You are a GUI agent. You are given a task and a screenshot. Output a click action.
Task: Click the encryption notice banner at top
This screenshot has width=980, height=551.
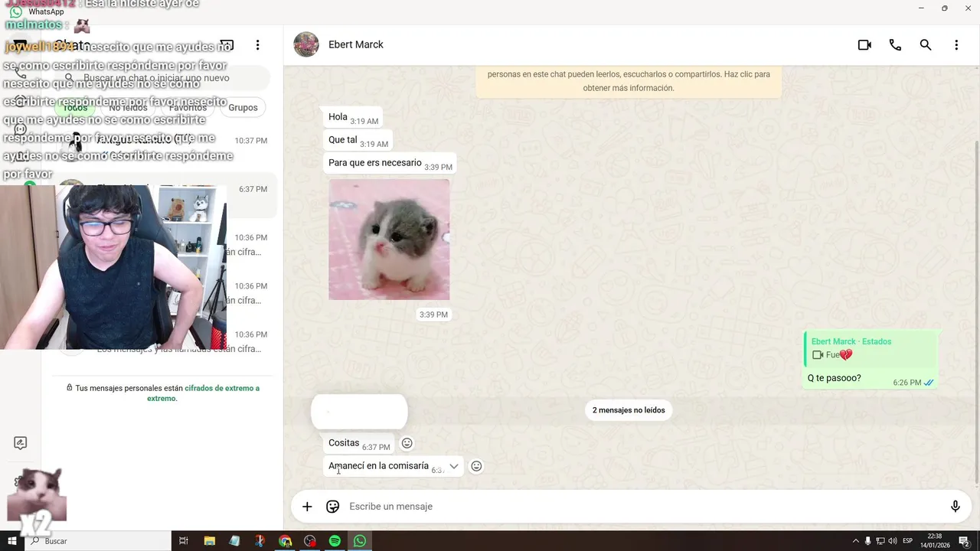[x=629, y=81]
